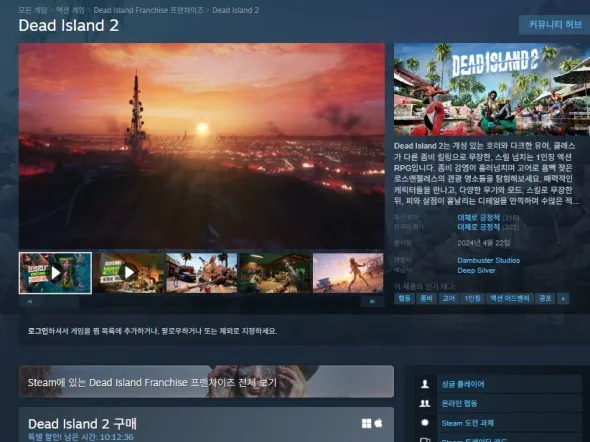Screen dimensions: 590x442
Task: Click the 로그인 link in the wishlist notice
Action: point(38,331)
